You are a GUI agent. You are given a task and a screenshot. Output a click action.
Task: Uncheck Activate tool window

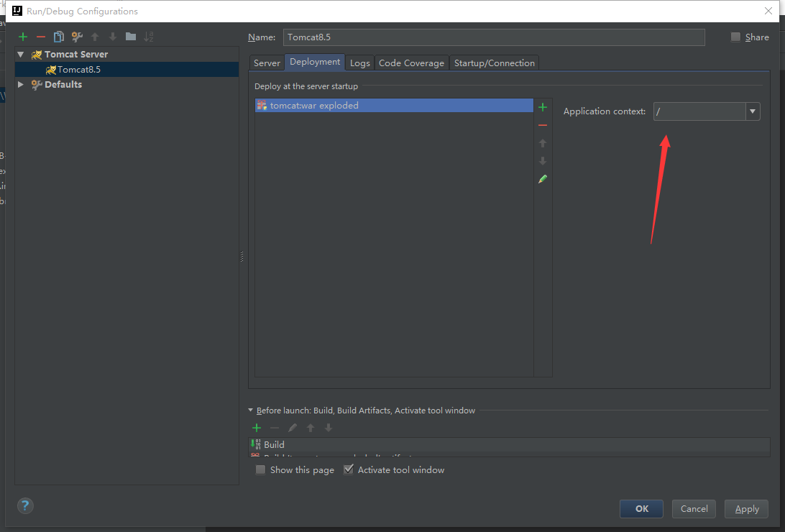(349, 470)
